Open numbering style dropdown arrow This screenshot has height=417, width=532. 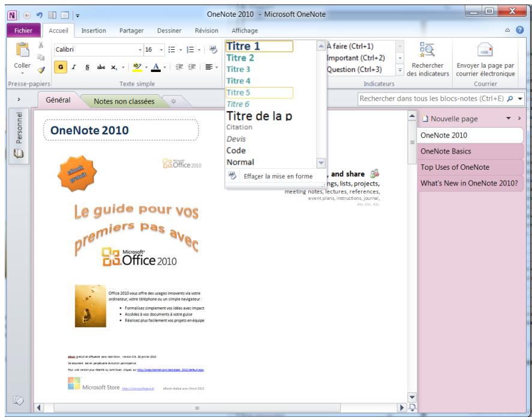point(199,50)
